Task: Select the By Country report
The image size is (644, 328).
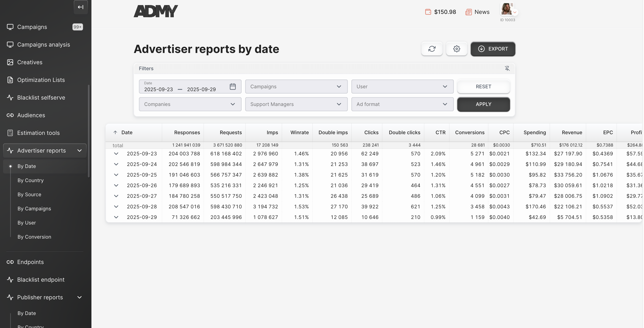Action: coord(30,180)
